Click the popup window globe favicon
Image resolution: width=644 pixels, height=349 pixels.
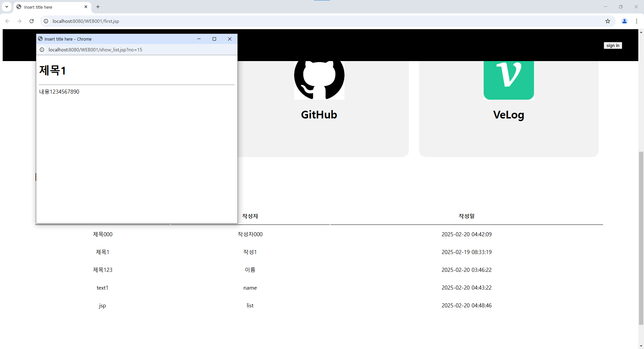click(40, 39)
